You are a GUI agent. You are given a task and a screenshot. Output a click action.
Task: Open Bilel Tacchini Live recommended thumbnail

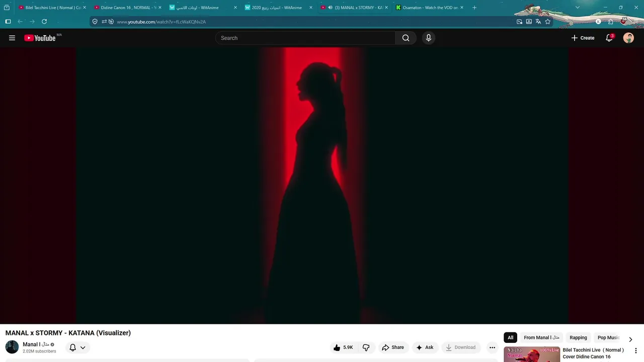(532, 354)
